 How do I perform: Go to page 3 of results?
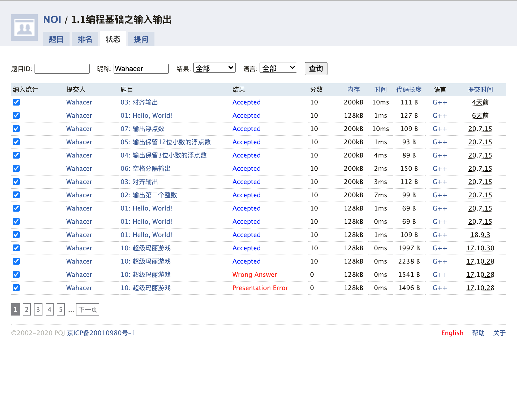point(38,309)
